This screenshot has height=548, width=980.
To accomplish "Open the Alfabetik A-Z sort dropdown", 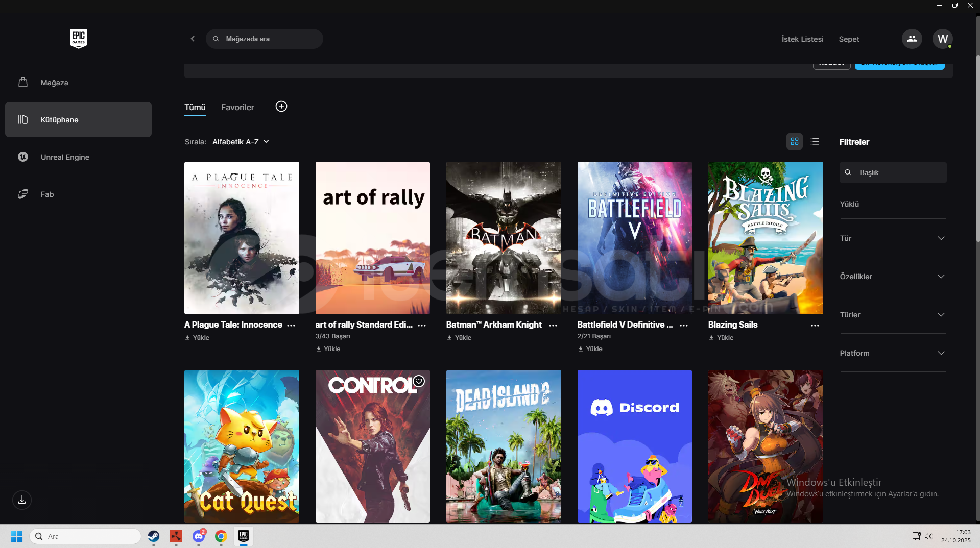I will coord(241,142).
